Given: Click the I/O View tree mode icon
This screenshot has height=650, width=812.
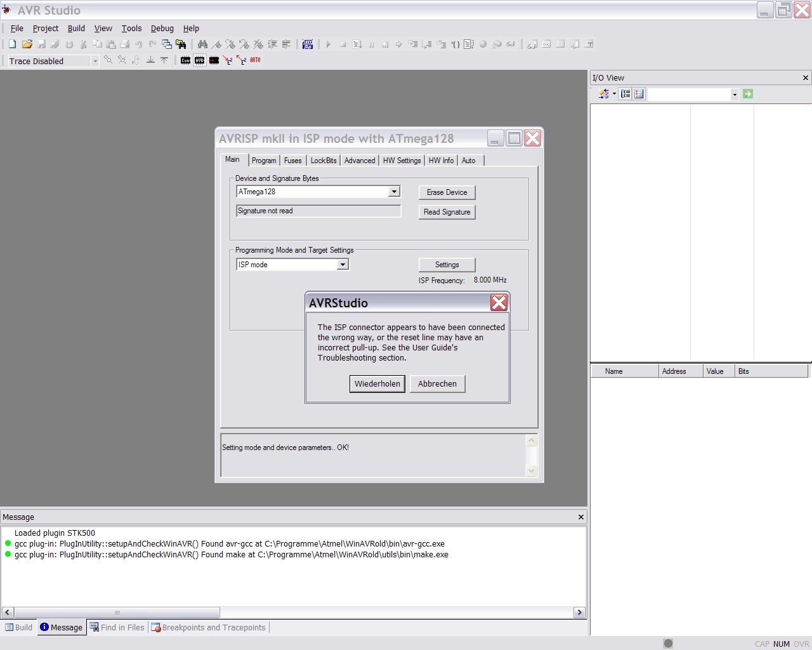Looking at the screenshot, I should click(x=625, y=94).
